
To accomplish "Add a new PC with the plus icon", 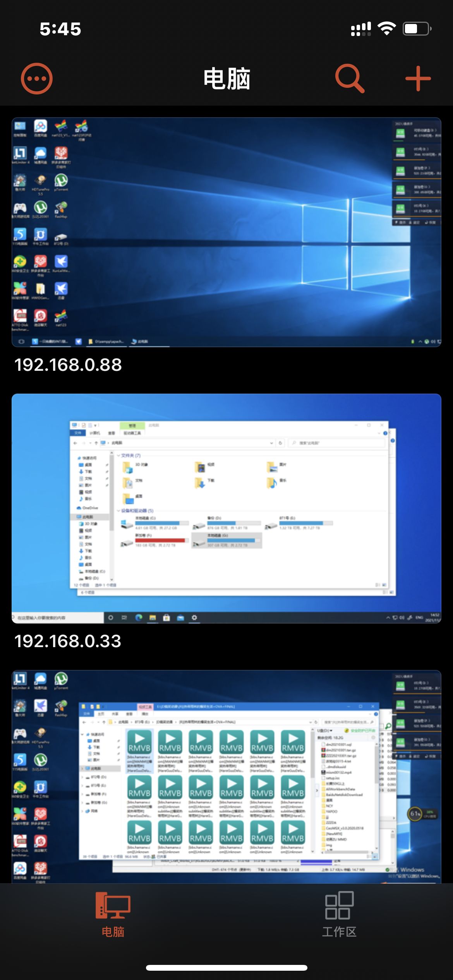I will click(418, 79).
